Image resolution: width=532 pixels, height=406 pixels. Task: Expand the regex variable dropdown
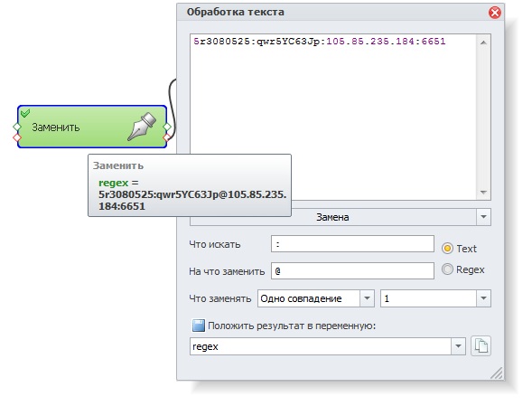pyautogui.click(x=458, y=346)
